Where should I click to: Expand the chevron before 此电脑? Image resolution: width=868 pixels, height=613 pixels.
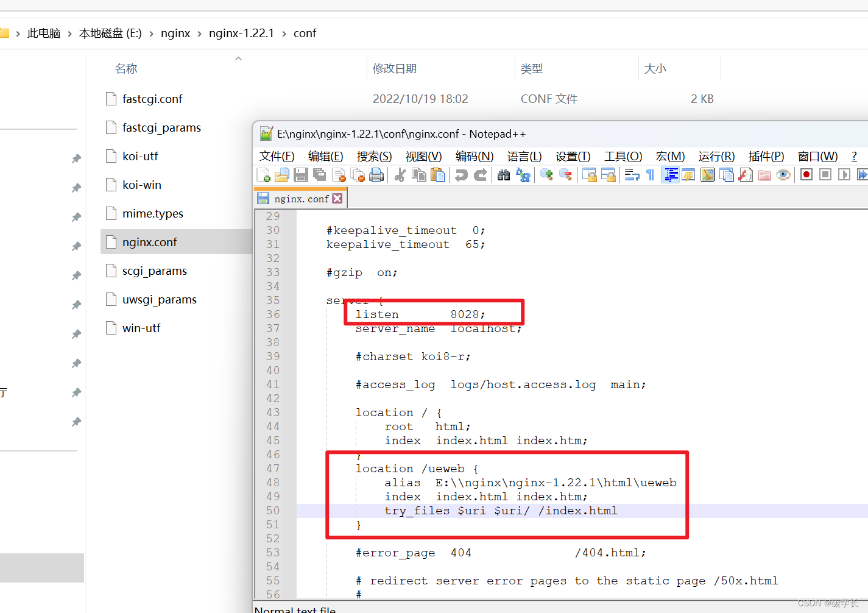click(18, 34)
